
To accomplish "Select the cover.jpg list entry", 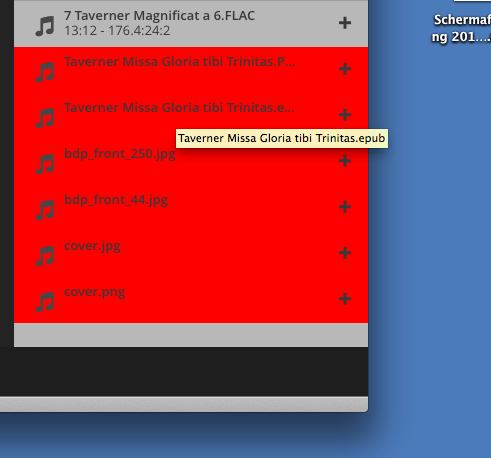I will click(191, 254).
